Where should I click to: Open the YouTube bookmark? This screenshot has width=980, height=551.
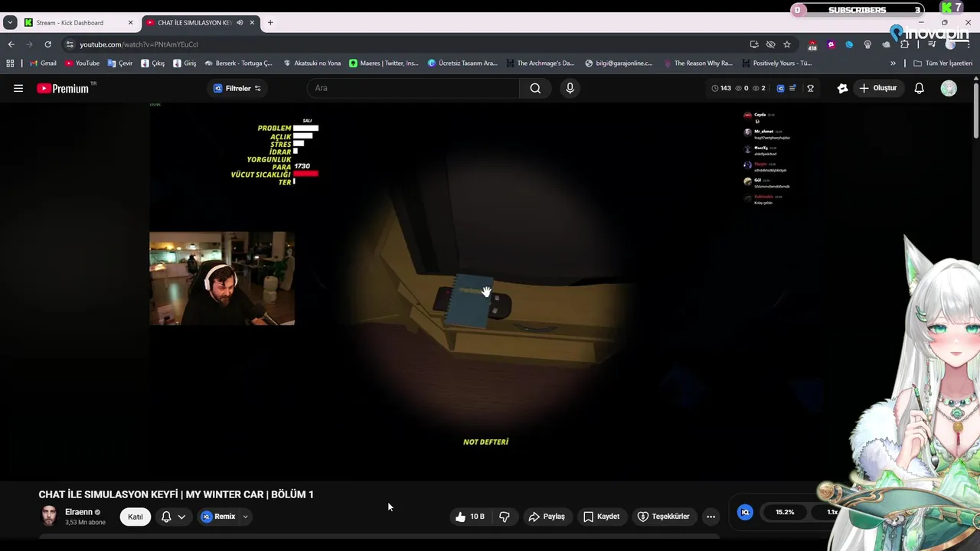(x=82, y=64)
